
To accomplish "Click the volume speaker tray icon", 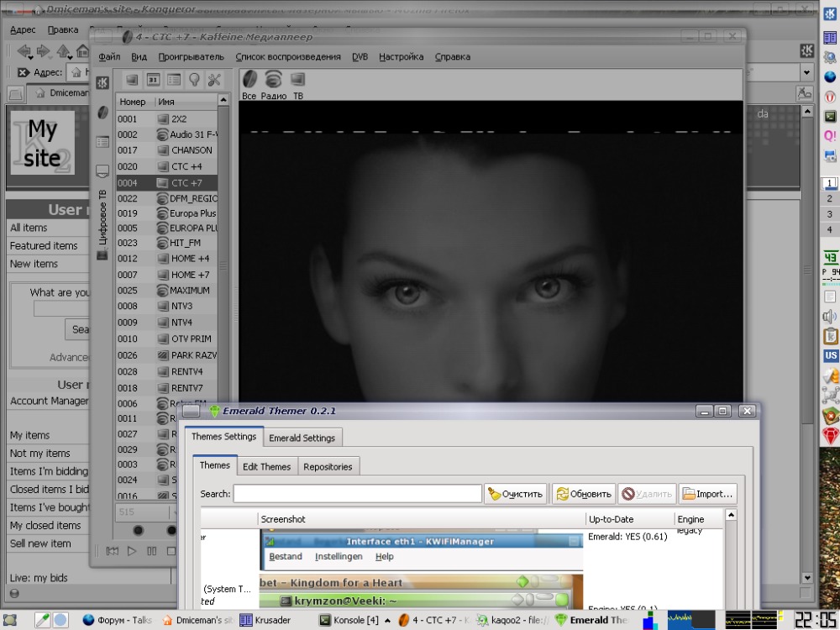I will coord(830,317).
